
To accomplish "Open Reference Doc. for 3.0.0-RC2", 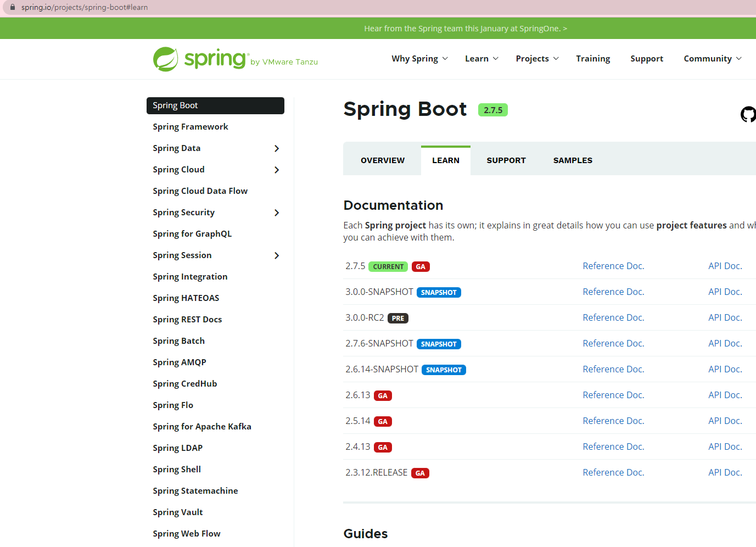I will point(613,317).
